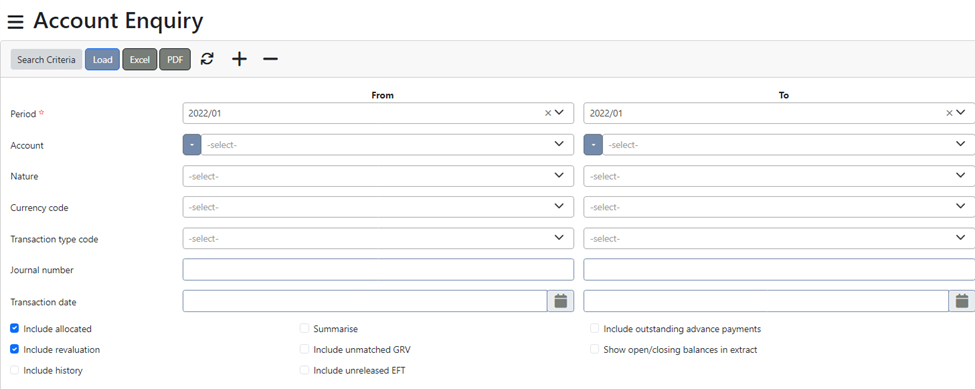Open the Nature From dropdown
The width and height of the screenshot is (975, 389).
[378, 176]
